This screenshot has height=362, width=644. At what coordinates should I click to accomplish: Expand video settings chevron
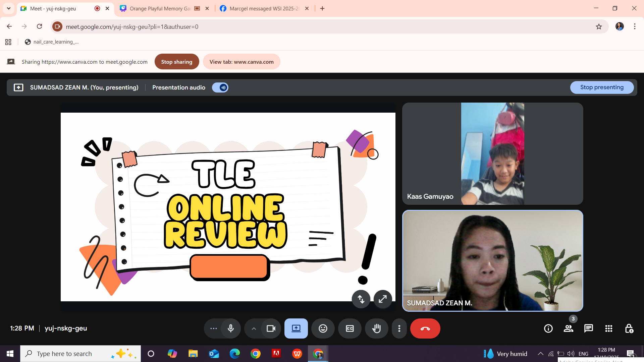coord(254,328)
